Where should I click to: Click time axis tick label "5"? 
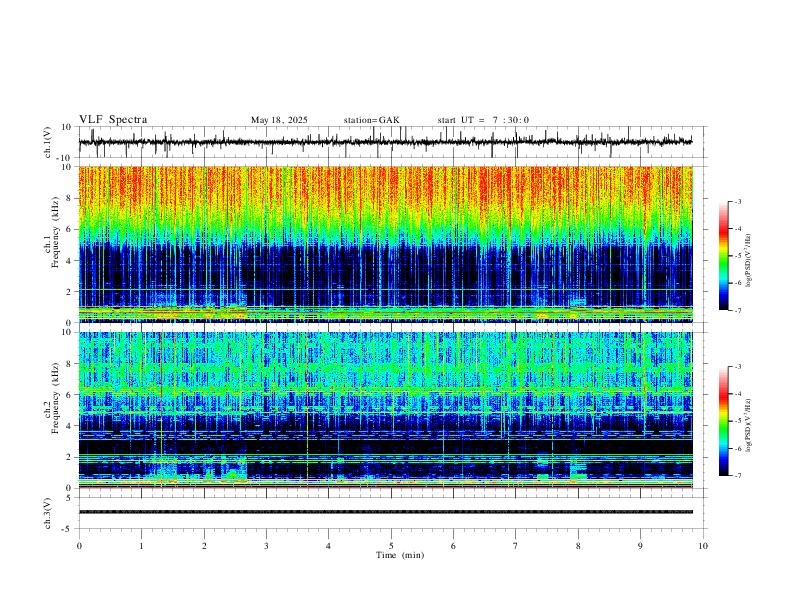[x=391, y=546]
